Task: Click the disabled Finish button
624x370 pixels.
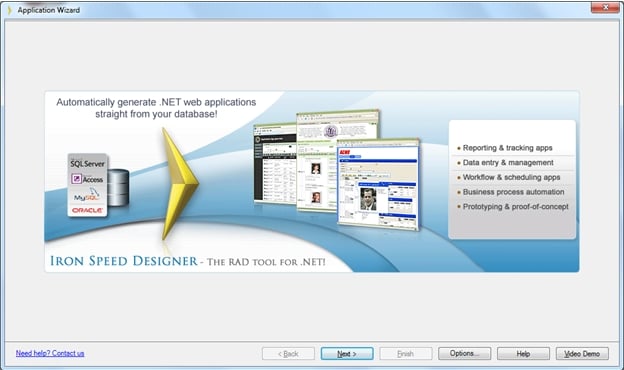Action: pyautogui.click(x=406, y=353)
